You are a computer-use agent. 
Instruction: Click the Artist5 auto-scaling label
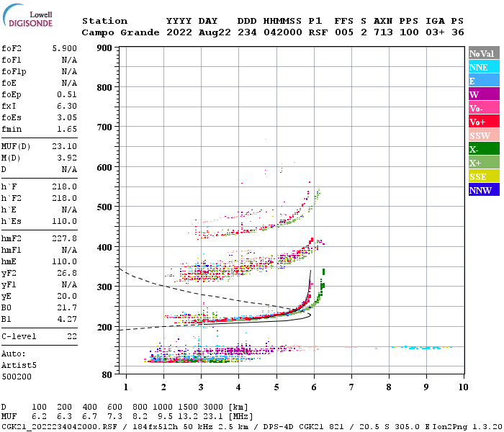(19, 366)
